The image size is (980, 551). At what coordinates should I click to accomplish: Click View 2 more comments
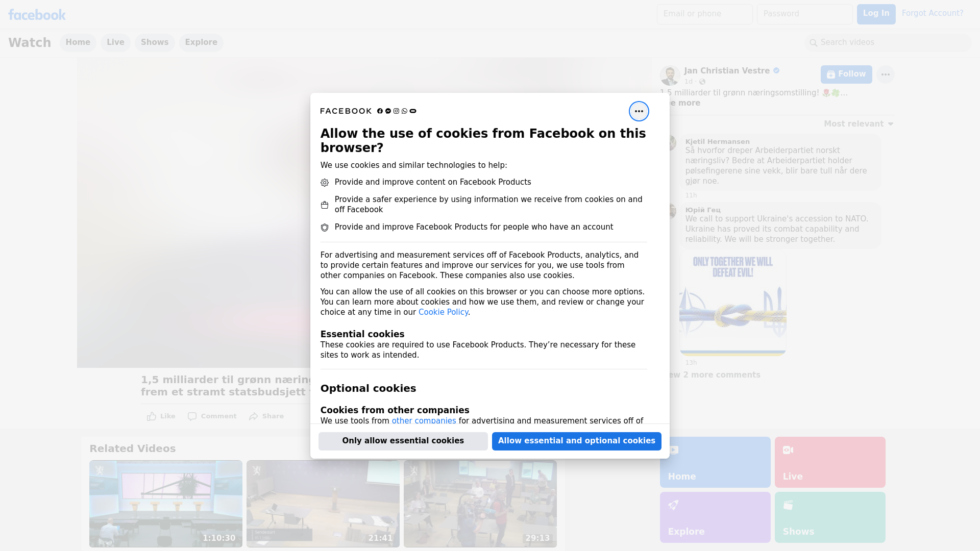pos(715,375)
